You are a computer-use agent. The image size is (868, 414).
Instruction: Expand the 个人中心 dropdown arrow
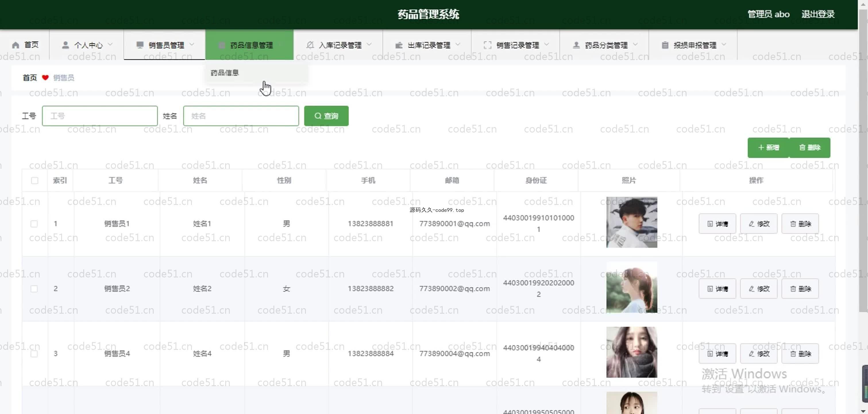click(110, 44)
